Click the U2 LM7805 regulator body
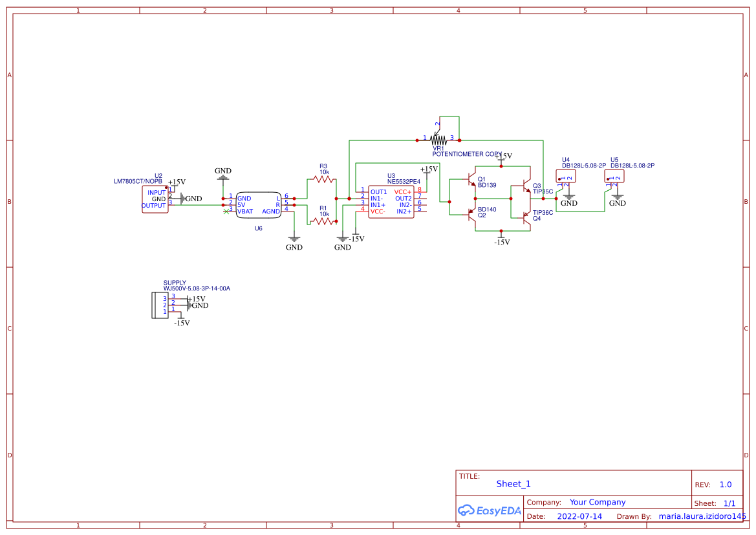This screenshot has height=535, width=756. (155, 199)
